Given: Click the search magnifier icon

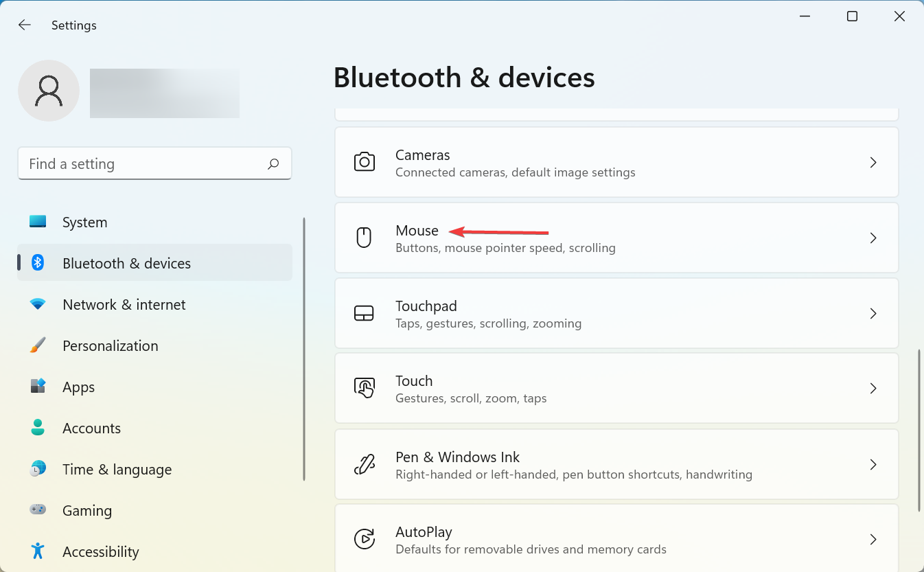Looking at the screenshot, I should pos(273,163).
